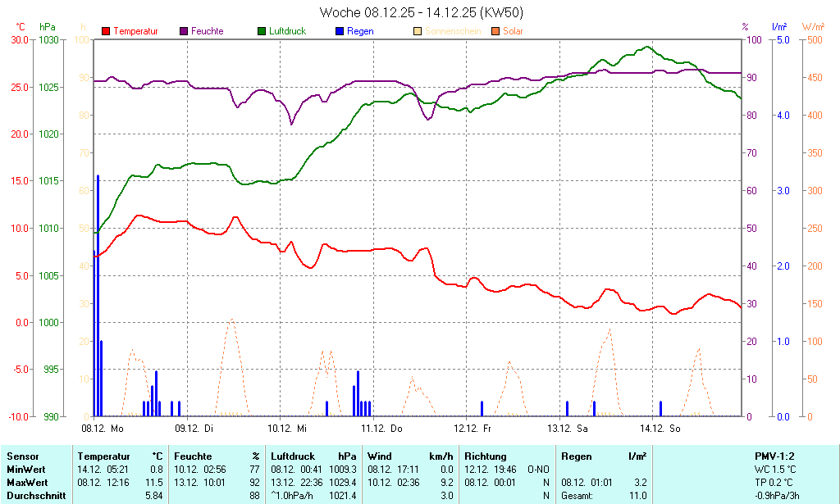
Task: Select the 08.12. Mo date marker
Action: (x=102, y=428)
